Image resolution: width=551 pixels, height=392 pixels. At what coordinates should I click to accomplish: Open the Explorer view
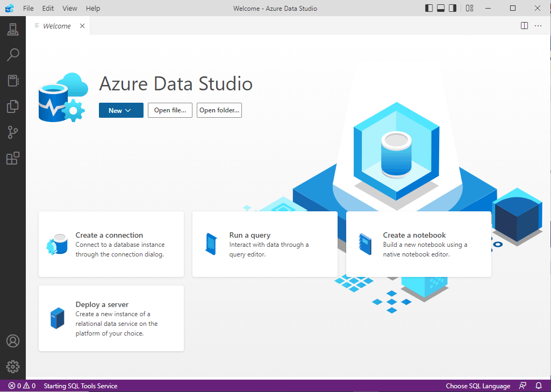pos(13,106)
